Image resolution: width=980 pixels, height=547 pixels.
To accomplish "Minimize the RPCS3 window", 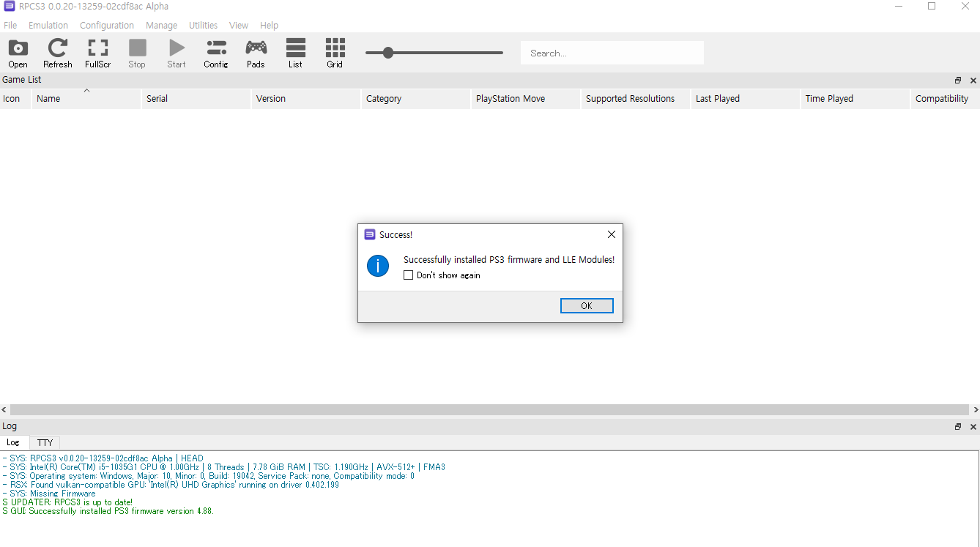I will point(899,7).
